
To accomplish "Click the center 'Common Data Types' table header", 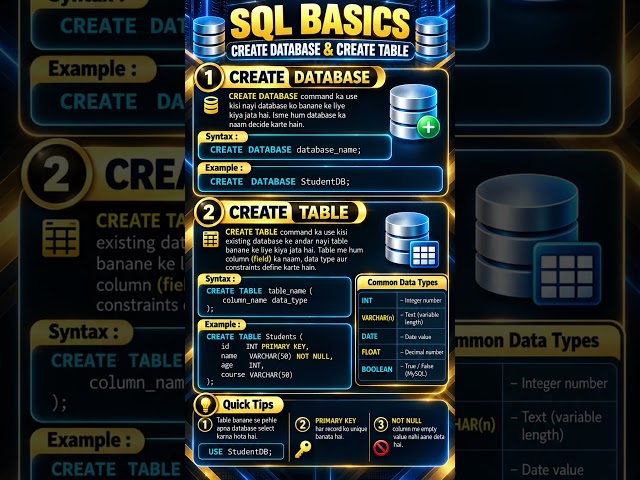I will click(x=402, y=282).
